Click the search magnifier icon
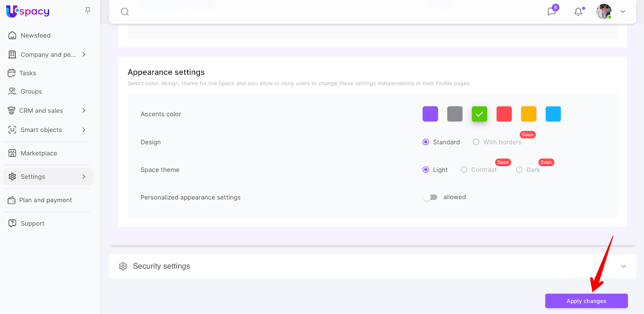Viewport: 644px width, 314px height. click(x=125, y=12)
